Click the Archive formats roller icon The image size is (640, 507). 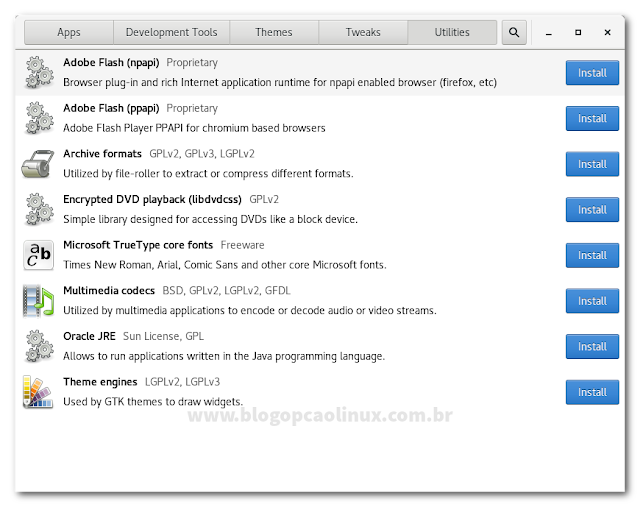(x=38, y=164)
